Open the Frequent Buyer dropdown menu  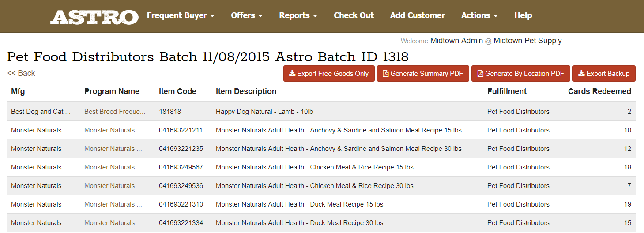181,15
